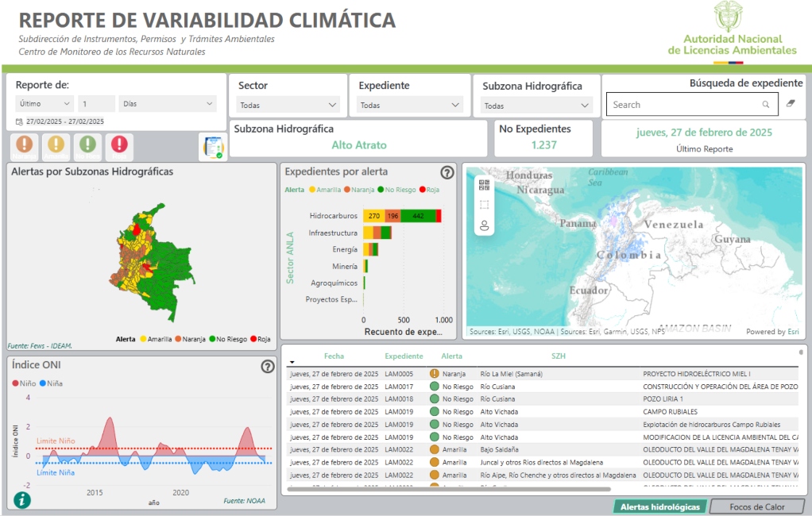
Task: Expand the Subzona Hidrográfica dropdown
Action: (537, 105)
